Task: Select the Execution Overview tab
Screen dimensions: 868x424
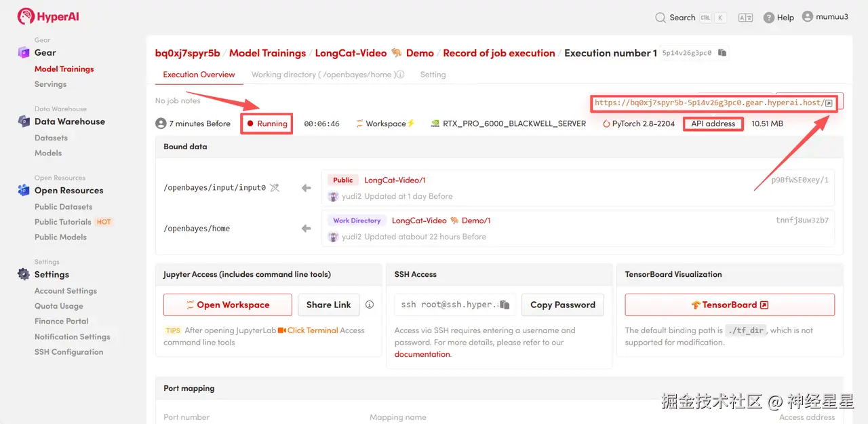Action: [x=199, y=75]
